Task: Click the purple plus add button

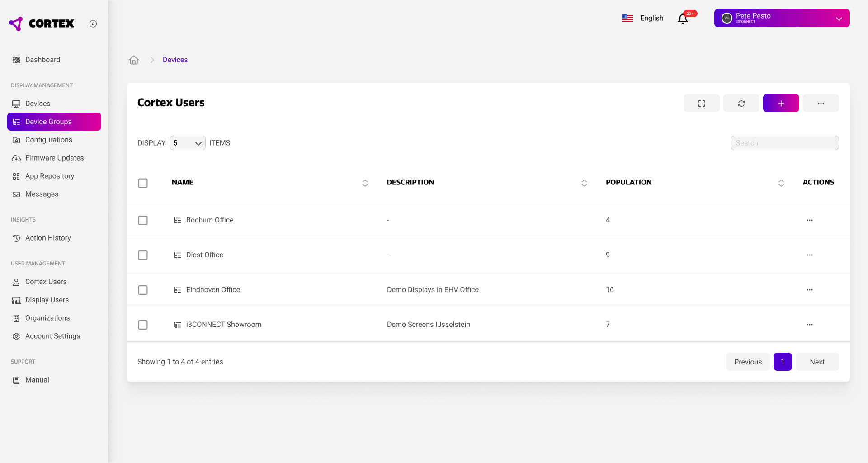Action: tap(781, 104)
